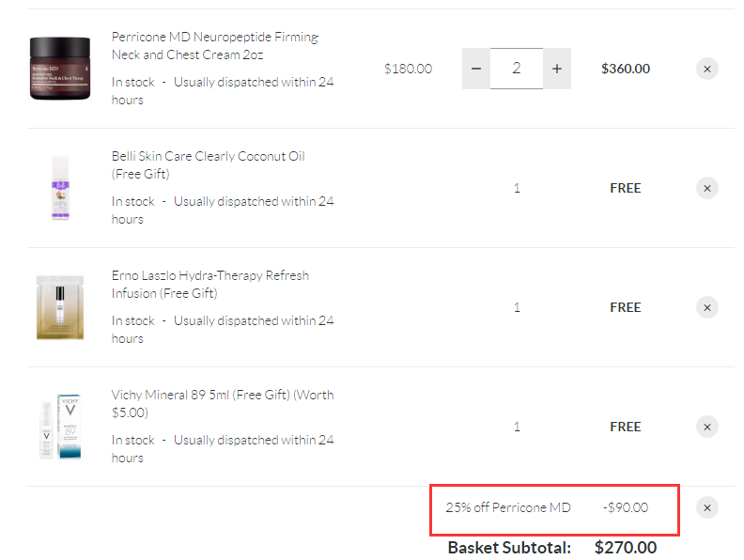Remove Erno Laszlo Refresh Infusion gift

707,307
